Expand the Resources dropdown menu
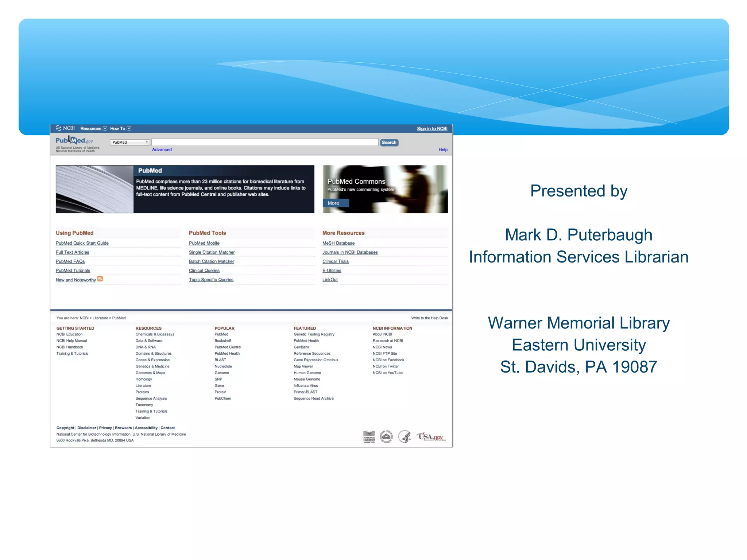This screenshot has height=560, width=747. point(94,129)
